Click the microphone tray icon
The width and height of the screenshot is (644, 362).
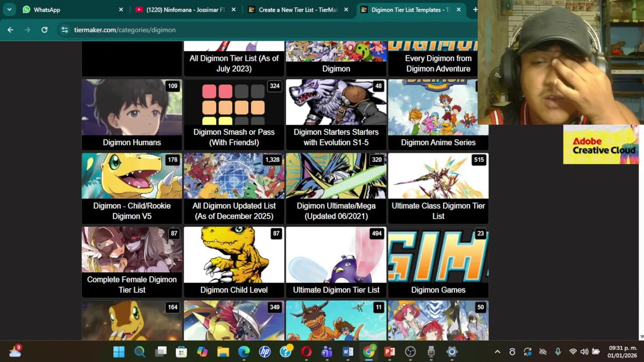click(557, 352)
